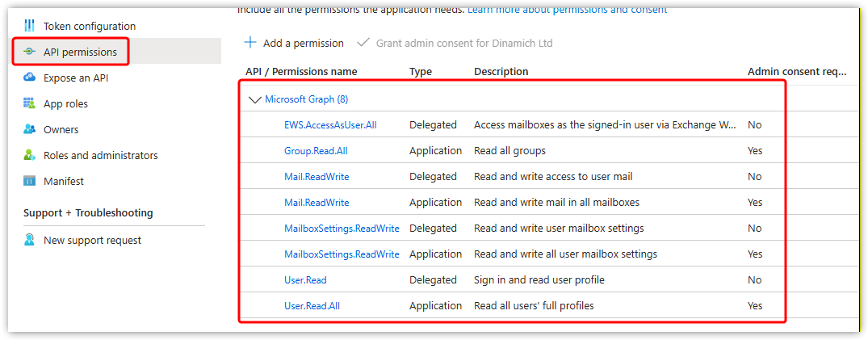
Task: Collapse the Microsoft Graph permissions group
Action: click(255, 99)
